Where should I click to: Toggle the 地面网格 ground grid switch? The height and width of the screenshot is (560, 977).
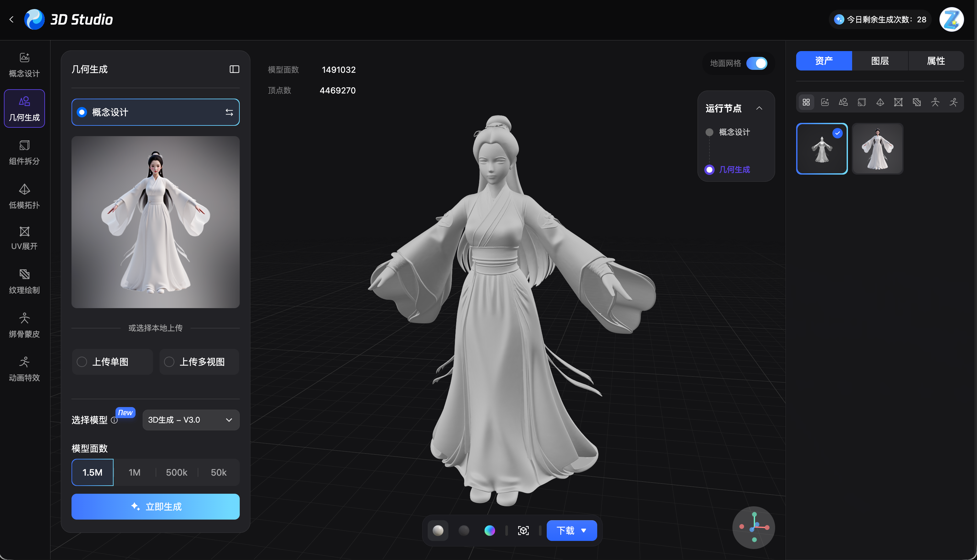click(x=756, y=63)
